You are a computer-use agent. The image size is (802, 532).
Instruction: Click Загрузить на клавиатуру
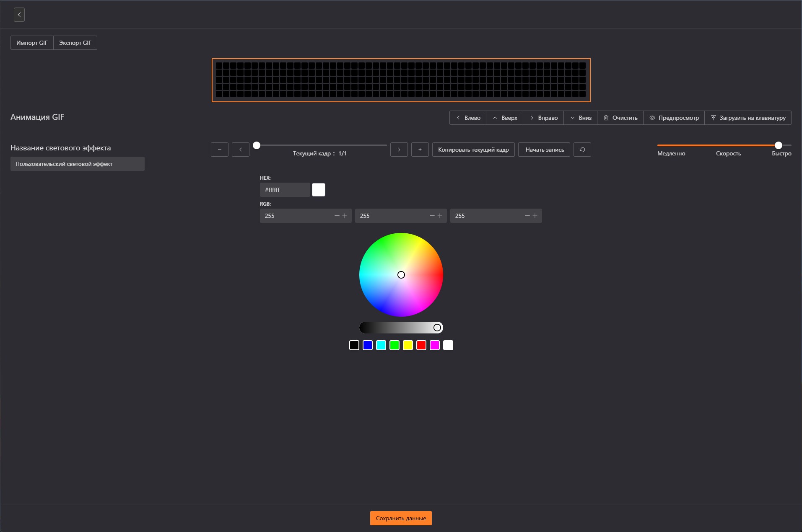pos(748,118)
